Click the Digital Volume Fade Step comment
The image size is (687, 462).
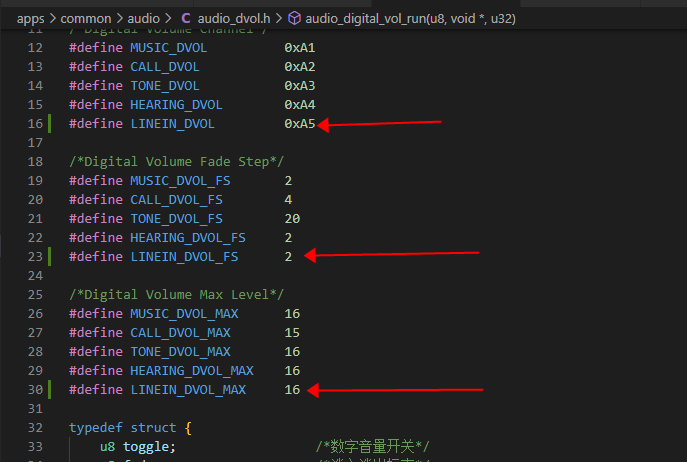pyautogui.click(x=177, y=162)
